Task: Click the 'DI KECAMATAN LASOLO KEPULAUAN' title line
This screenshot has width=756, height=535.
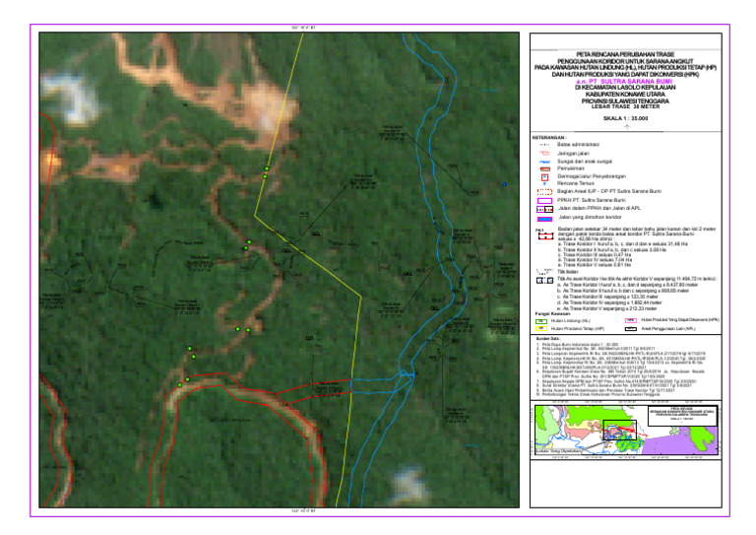Action: (x=625, y=88)
